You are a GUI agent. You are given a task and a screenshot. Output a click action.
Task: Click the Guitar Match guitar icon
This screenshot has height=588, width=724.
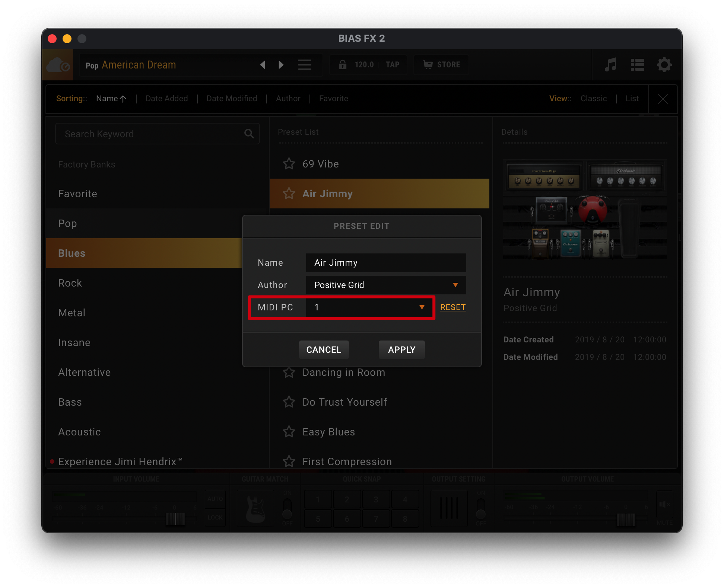tap(255, 508)
